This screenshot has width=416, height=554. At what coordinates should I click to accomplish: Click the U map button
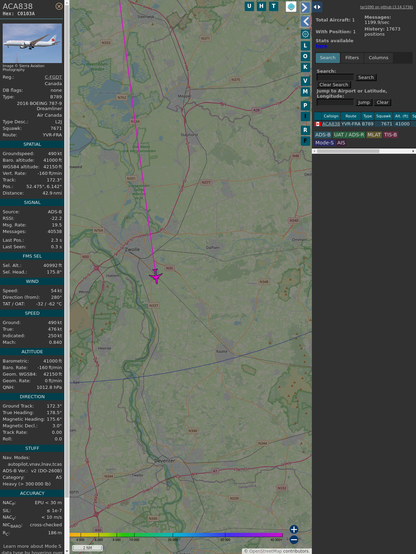249,6
